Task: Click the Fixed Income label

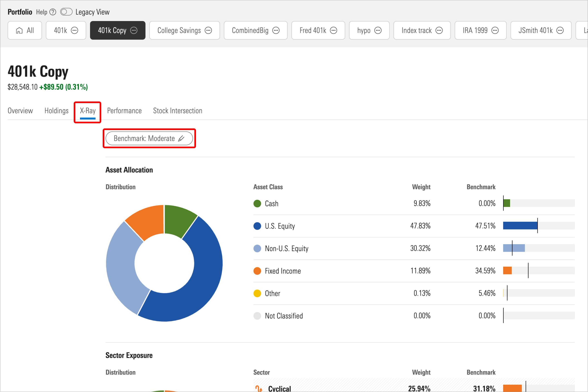Action: 283,271
